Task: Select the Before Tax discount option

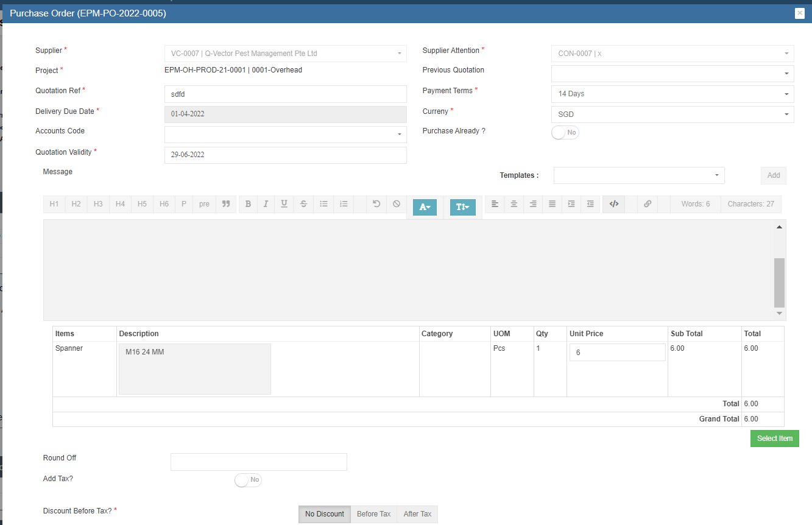Action: [x=373, y=514]
